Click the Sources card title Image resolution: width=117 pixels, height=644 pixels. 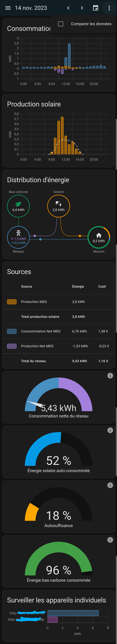click(19, 272)
